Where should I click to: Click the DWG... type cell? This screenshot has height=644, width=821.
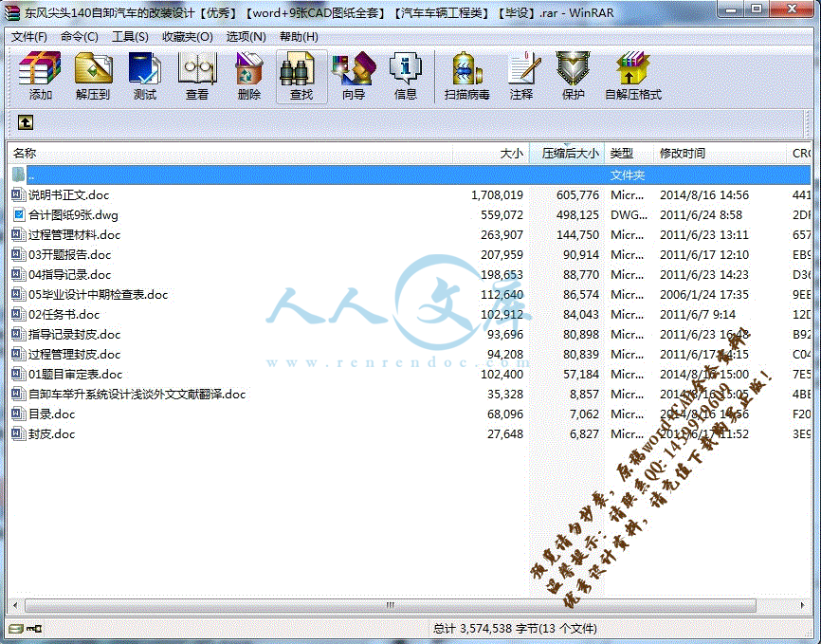click(629, 215)
